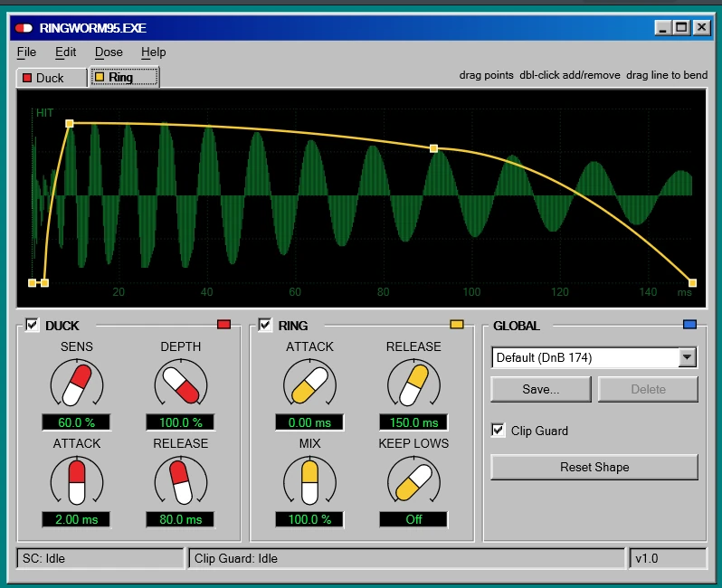Click the Delete preset button
722x588 pixels.
point(648,389)
